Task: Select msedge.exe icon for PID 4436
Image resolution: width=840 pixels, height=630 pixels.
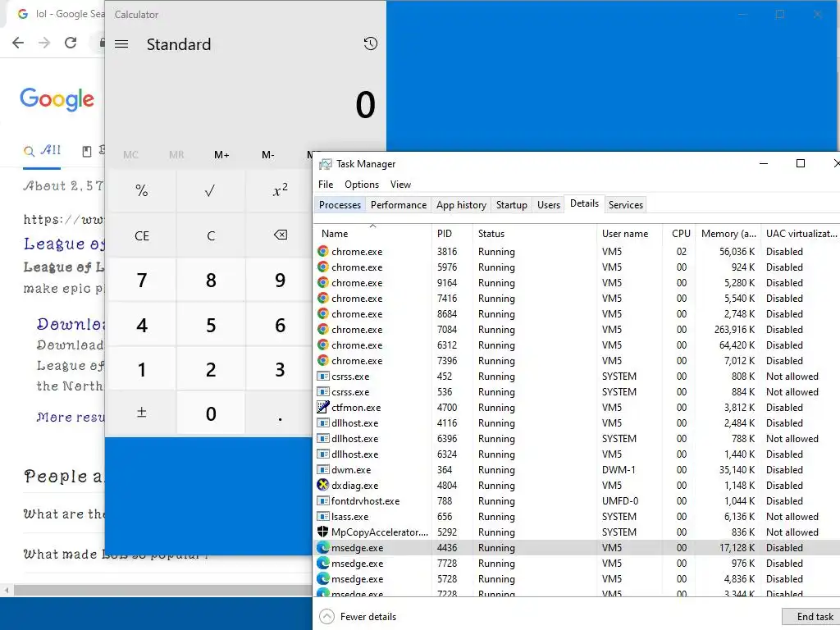Action: [x=322, y=547]
